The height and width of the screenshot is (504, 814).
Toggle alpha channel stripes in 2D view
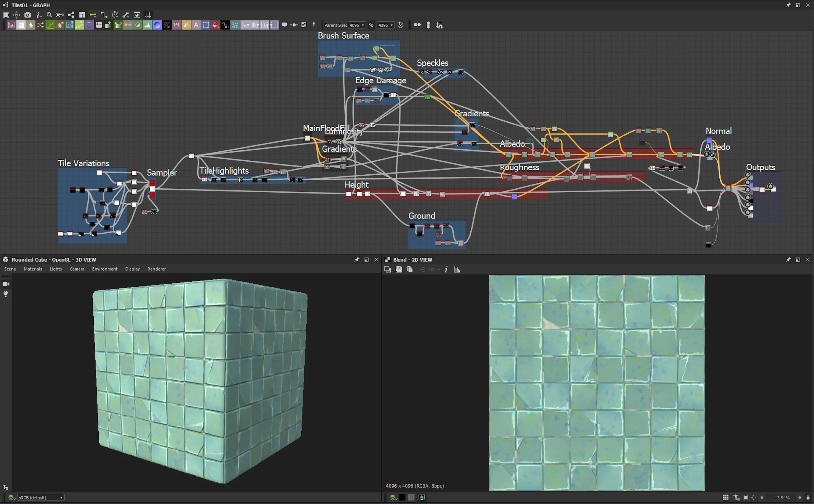[x=411, y=497]
